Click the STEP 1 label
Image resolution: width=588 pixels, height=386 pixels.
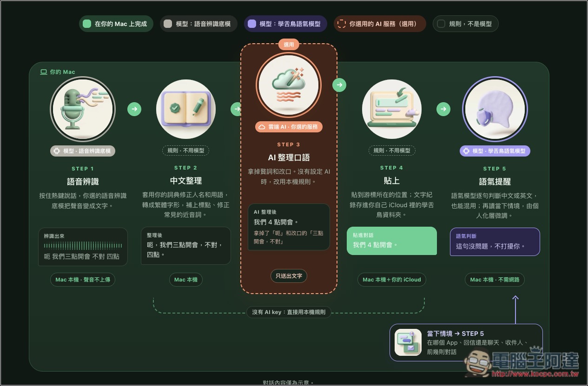click(x=83, y=169)
